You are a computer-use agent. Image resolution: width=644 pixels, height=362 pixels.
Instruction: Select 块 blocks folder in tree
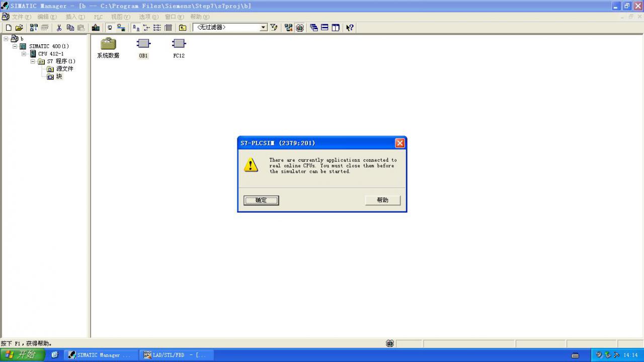pos(59,77)
